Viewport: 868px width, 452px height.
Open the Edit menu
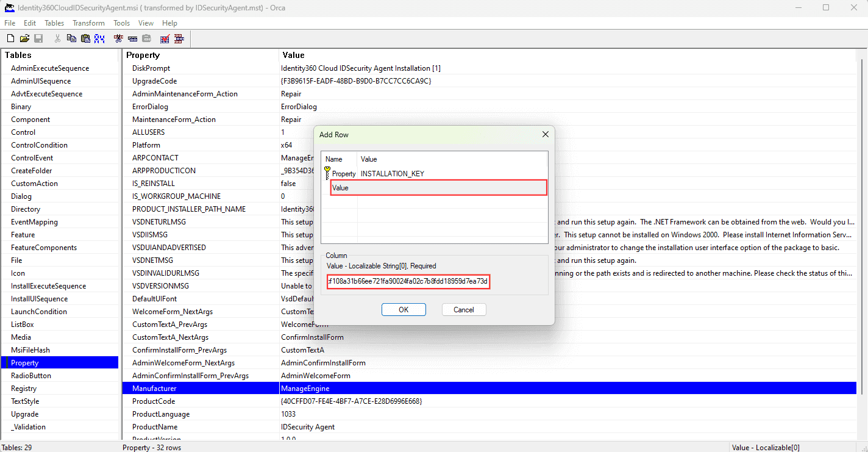(x=30, y=23)
